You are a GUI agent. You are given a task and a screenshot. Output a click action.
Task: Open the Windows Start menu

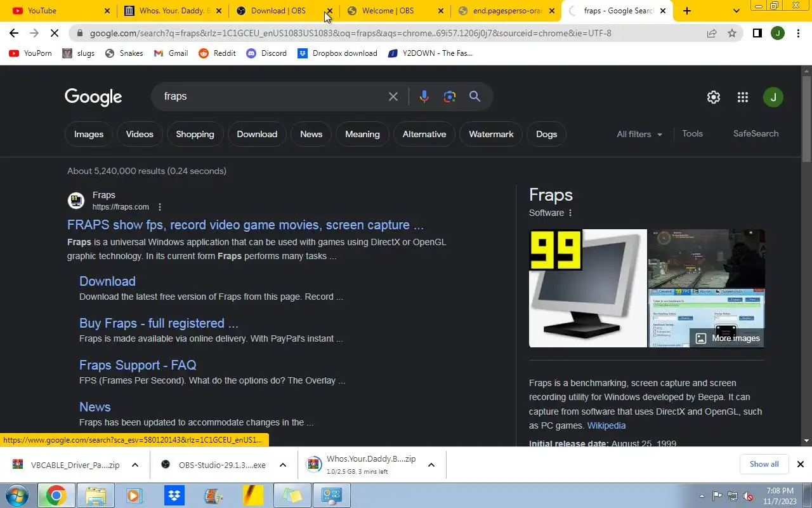(x=16, y=495)
